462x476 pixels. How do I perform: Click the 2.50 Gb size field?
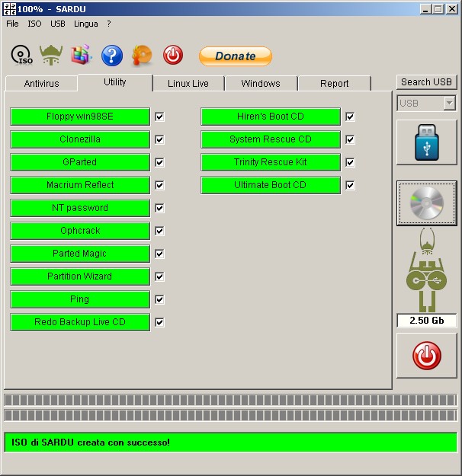pos(427,321)
